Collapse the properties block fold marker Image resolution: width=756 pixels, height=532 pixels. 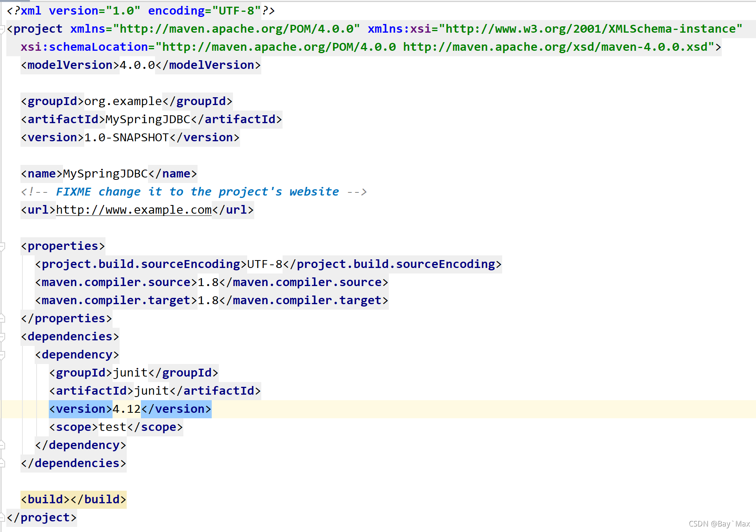point(2,246)
